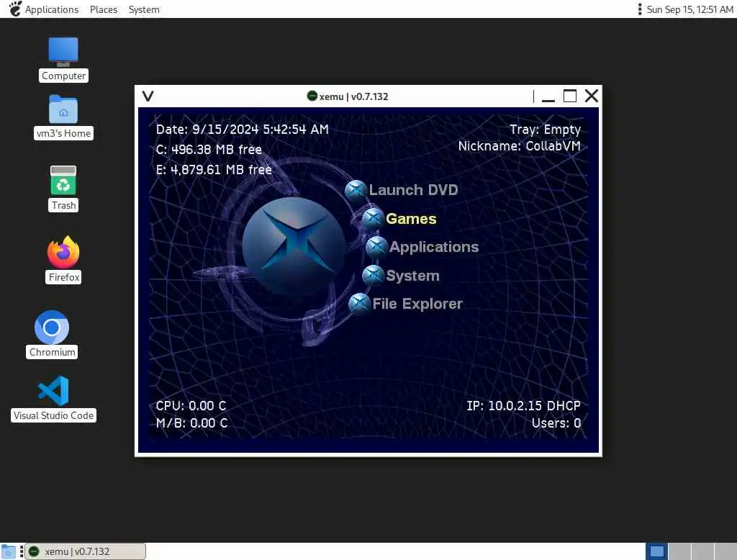Click the large X sphere logo
This screenshot has height=560, width=737.
[x=294, y=246]
